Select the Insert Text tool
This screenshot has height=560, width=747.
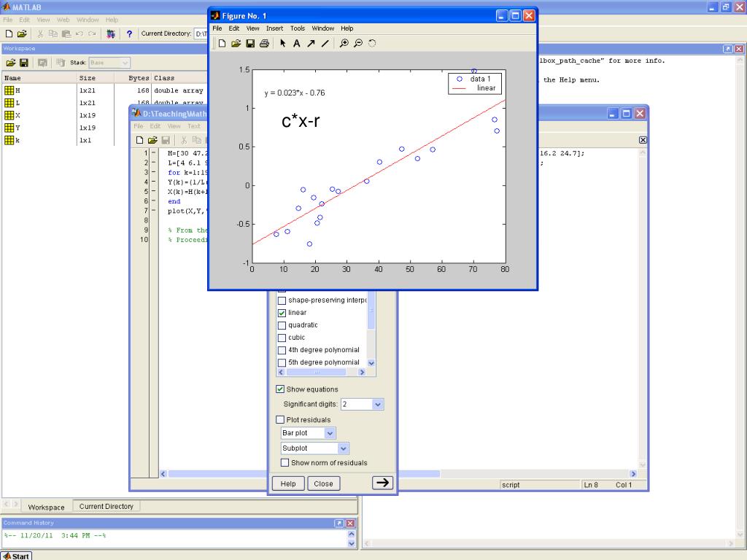(296, 43)
